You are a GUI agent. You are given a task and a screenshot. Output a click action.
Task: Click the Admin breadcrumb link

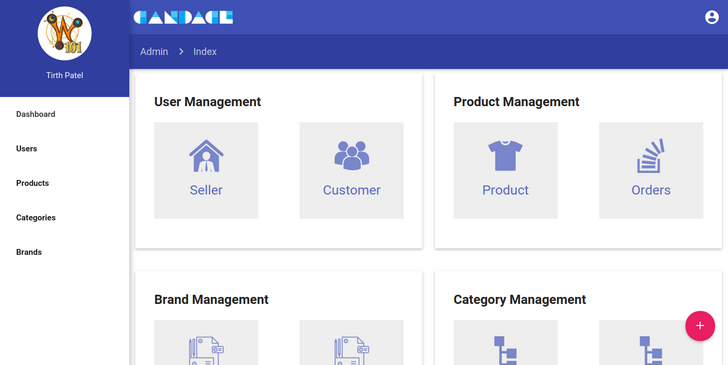[154, 52]
